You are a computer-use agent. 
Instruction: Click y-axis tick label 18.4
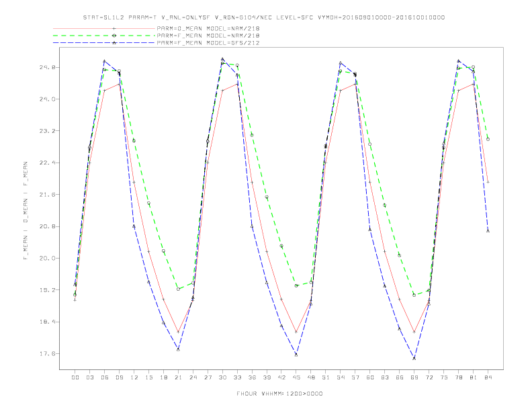(48, 322)
